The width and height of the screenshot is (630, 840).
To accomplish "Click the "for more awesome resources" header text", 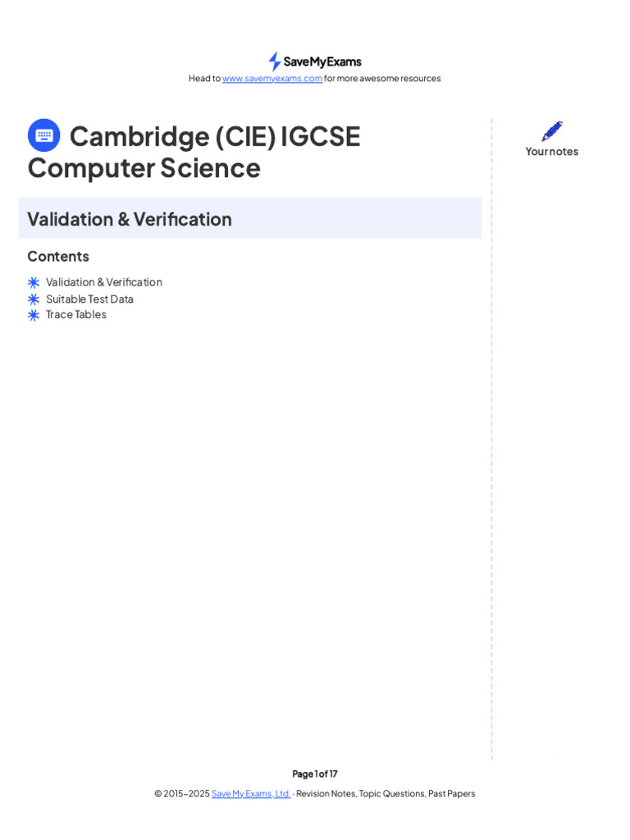I will 382,79.
